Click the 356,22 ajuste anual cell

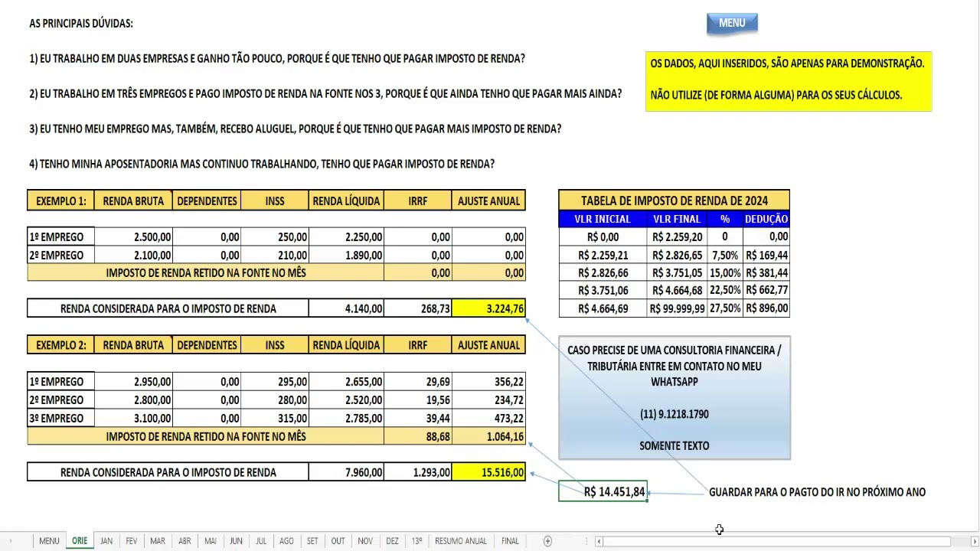488,381
